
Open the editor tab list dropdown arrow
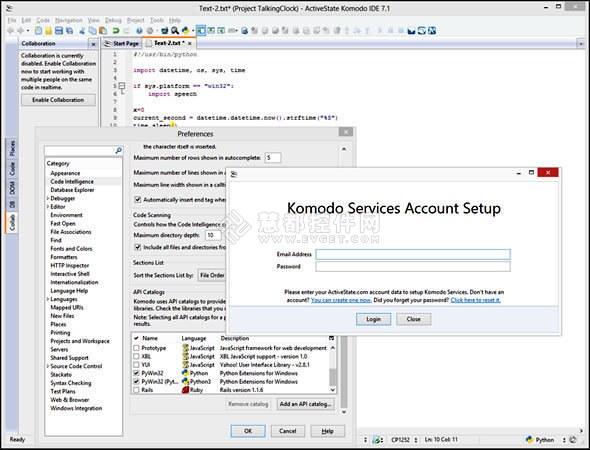581,44
